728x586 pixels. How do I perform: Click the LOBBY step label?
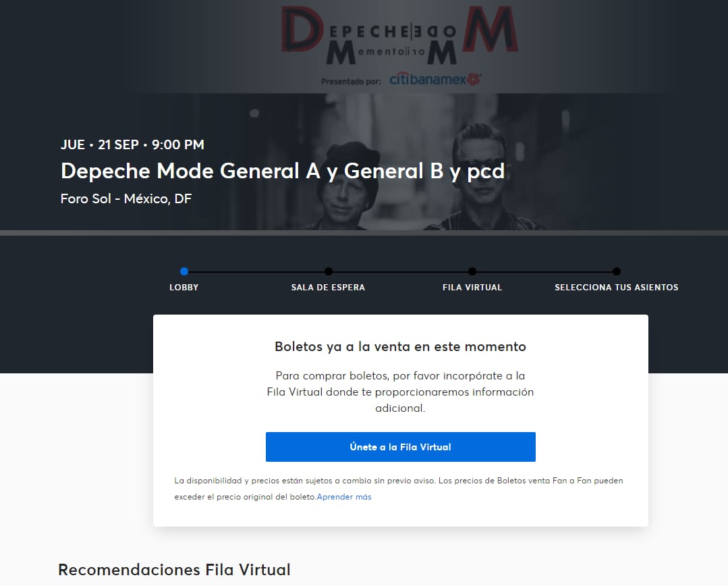(184, 288)
